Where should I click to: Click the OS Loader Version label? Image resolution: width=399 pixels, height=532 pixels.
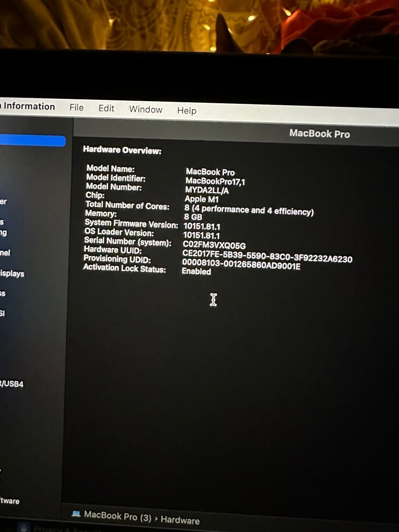point(119,232)
